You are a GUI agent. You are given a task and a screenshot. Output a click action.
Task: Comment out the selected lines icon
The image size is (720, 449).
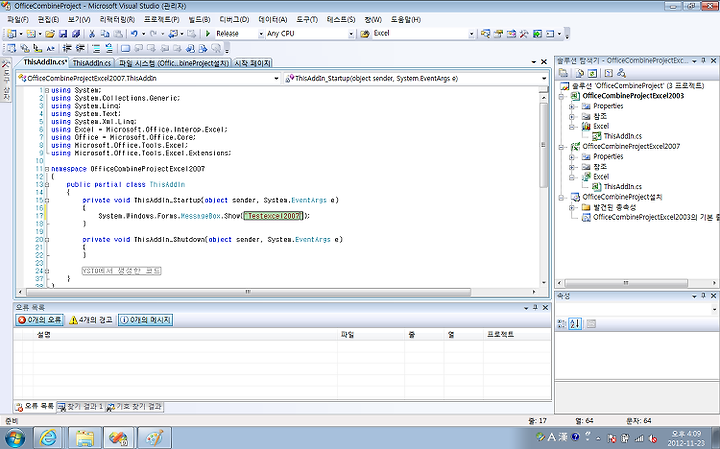point(96,49)
